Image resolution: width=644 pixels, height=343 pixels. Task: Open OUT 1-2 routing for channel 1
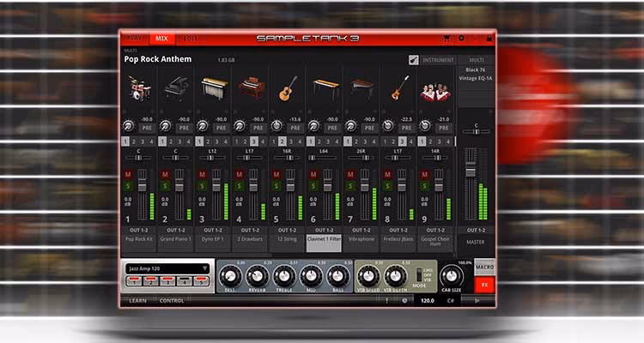click(x=139, y=230)
